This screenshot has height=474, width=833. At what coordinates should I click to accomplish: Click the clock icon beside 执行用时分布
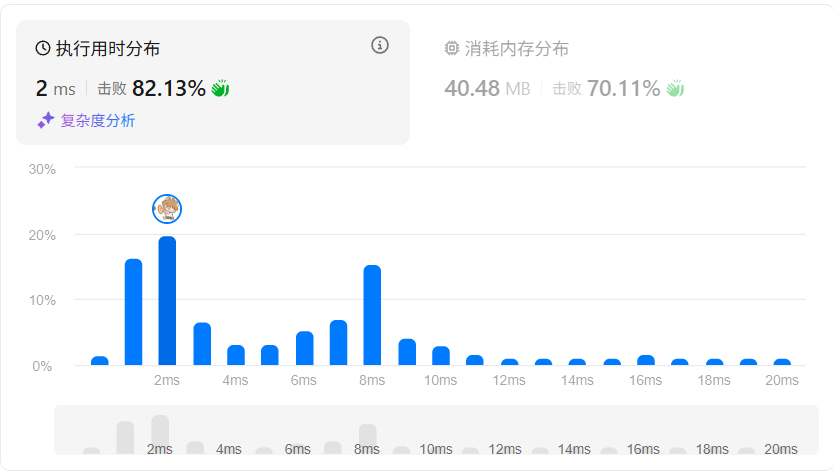click(x=43, y=48)
